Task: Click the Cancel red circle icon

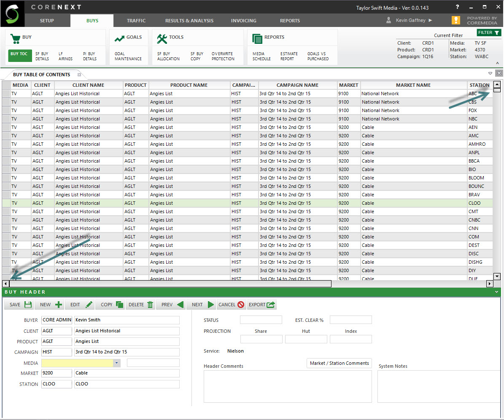Action: (x=241, y=305)
